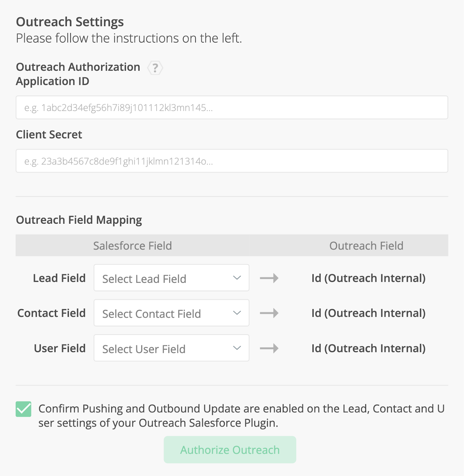Uncheck the Confirm Pushing and Outbound Update checkbox

tap(23, 409)
